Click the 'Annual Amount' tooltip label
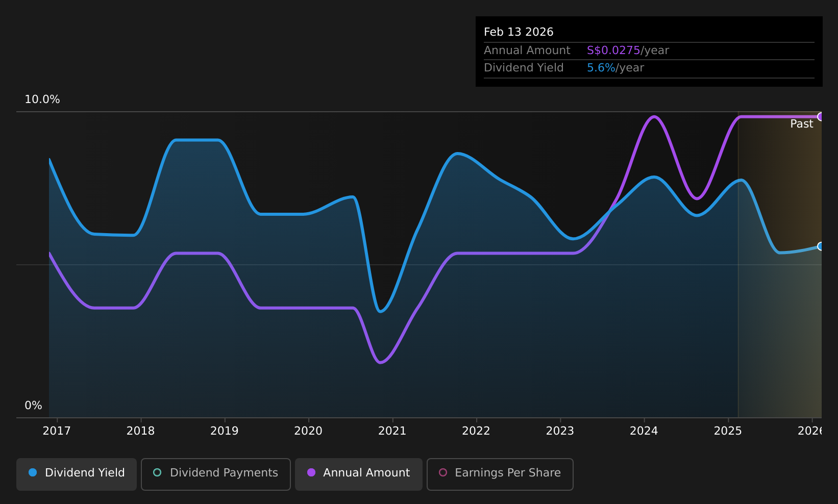The image size is (838, 504). [527, 51]
